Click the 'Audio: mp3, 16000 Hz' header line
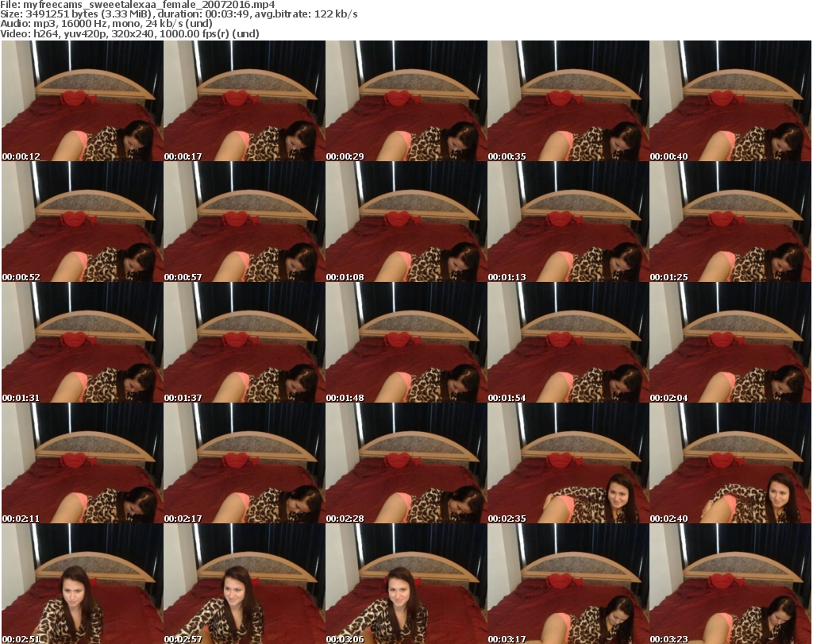The width and height of the screenshot is (813, 644). pyautogui.click(x=106, y=24)
